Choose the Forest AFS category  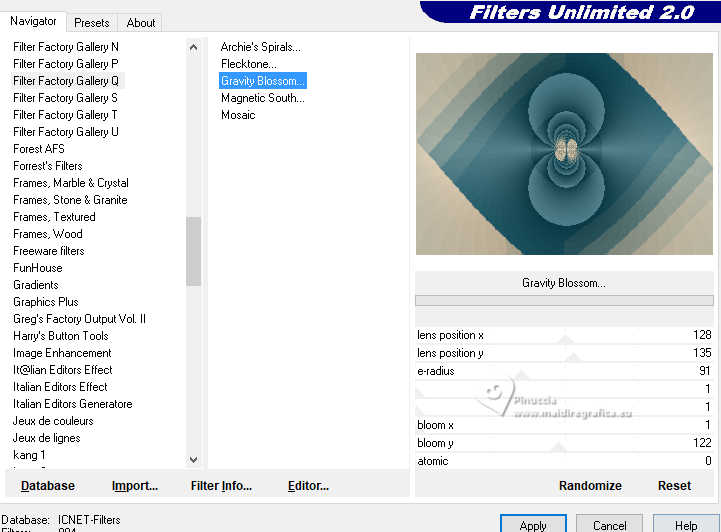click(x=39, y=149)
